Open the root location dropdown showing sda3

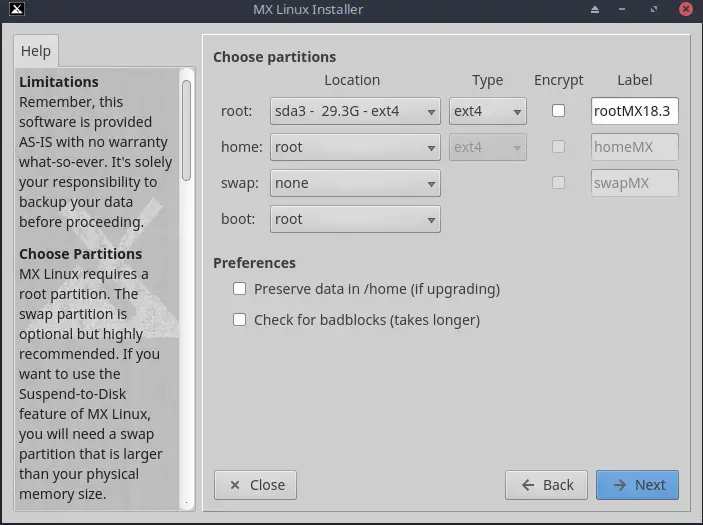[355, 111]
